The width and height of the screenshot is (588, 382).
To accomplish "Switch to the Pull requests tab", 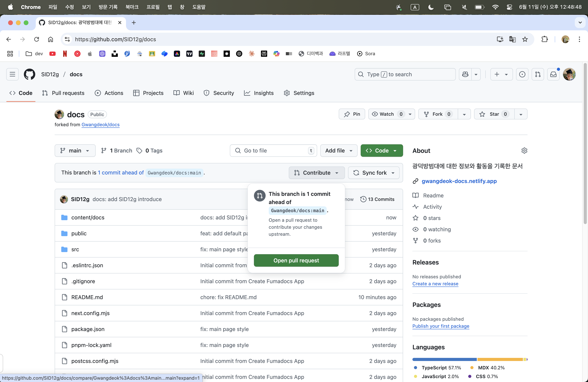I will tap(63, 93).
